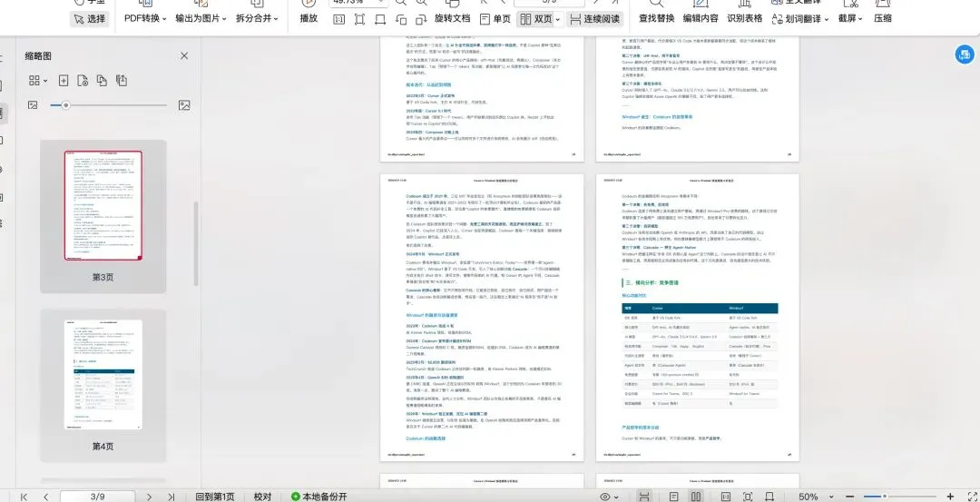Click the 压缩 compress tool
The width and height of the screenshot is (980, 502).
pyautogui.click(x=883, y=19)
